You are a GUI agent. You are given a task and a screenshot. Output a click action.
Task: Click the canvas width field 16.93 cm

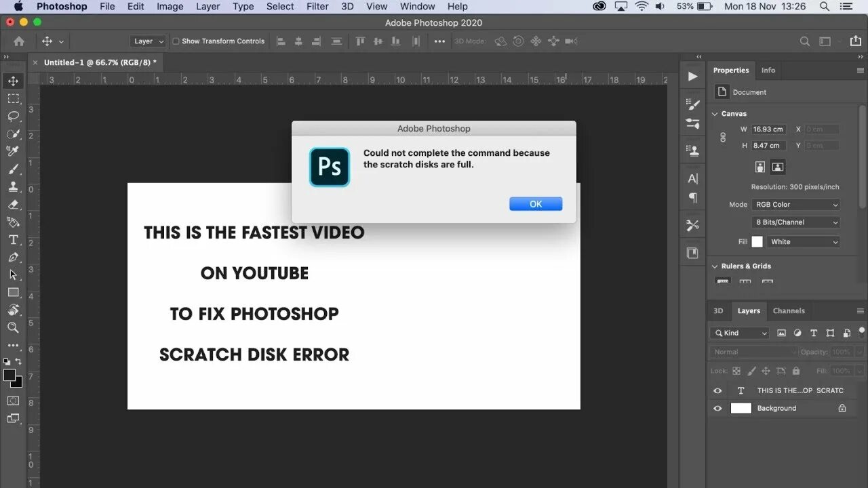tap(768, 129)
